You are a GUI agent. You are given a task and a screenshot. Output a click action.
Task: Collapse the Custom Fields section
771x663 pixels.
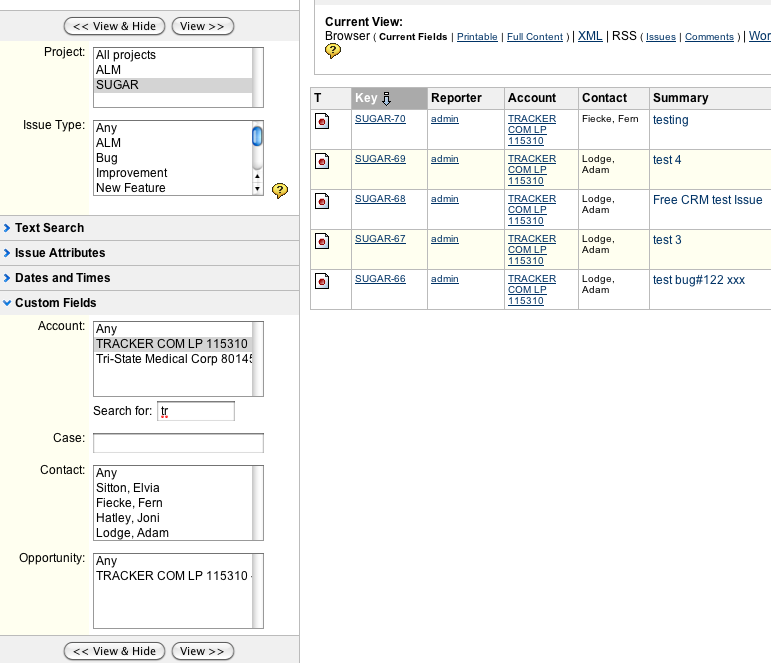click(55, 303)
